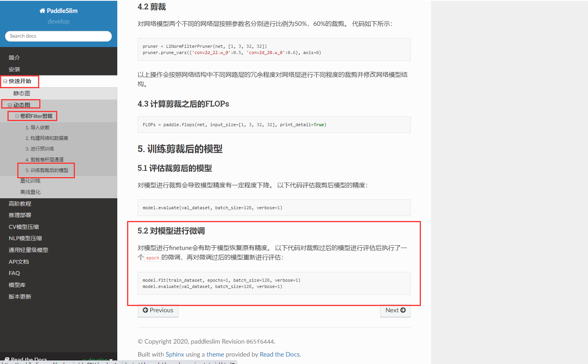Go to 5. 训练剪裁后的模型 section

(x=47, y=170)
